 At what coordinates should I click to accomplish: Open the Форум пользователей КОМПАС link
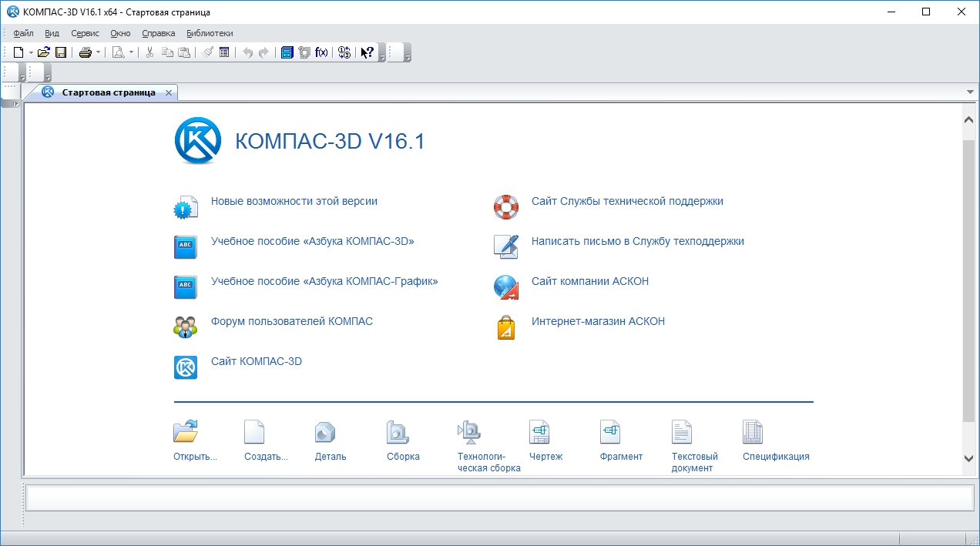click(291, 321)
